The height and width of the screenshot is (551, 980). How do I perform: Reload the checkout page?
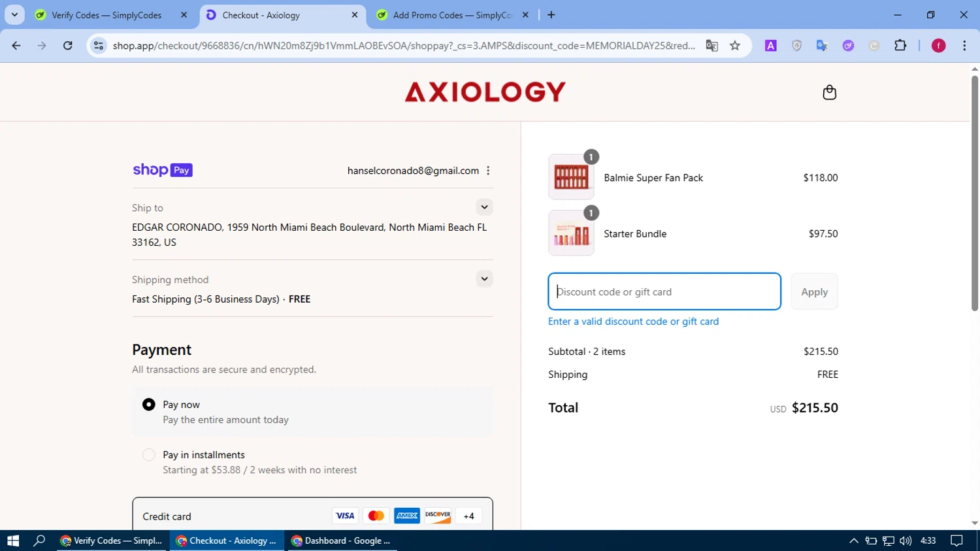coord(68,45)
